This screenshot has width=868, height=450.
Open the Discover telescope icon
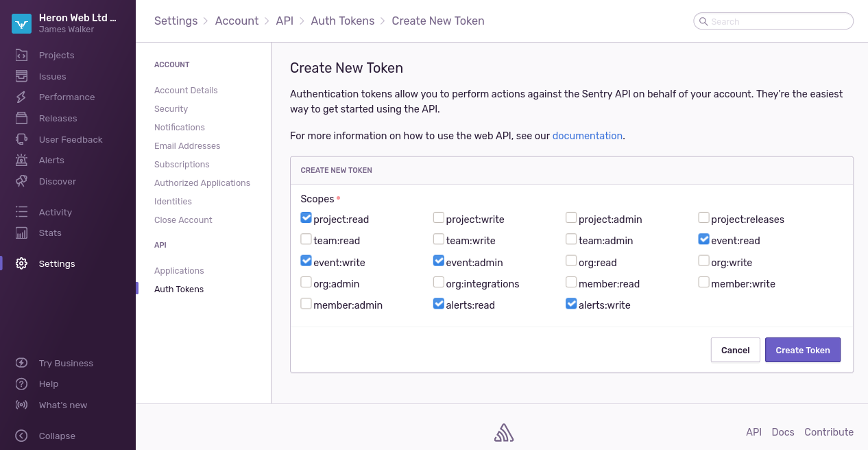point(22,181)
